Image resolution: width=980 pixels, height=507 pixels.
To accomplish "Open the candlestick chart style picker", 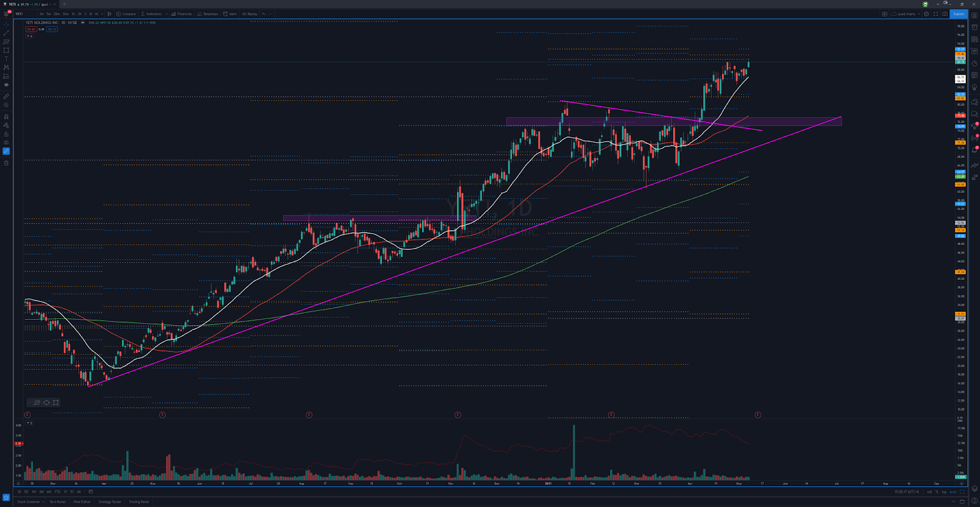I will click(x=110, y=13).
